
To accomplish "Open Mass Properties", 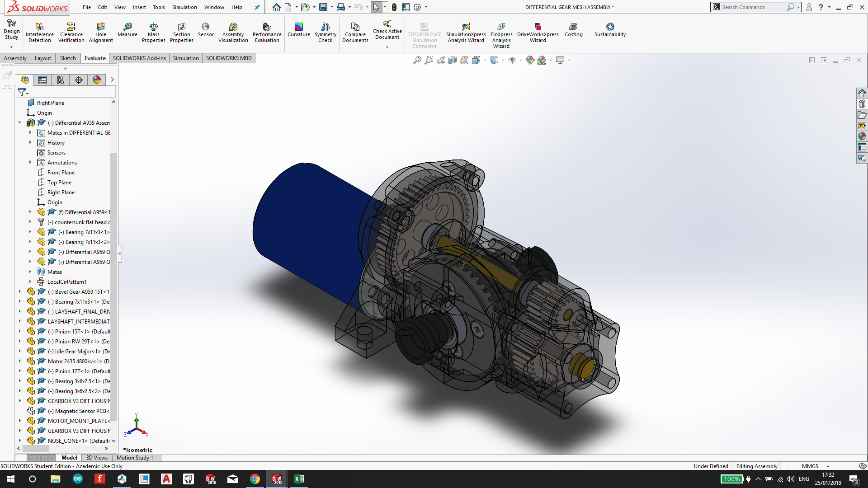I will point(154,33).
